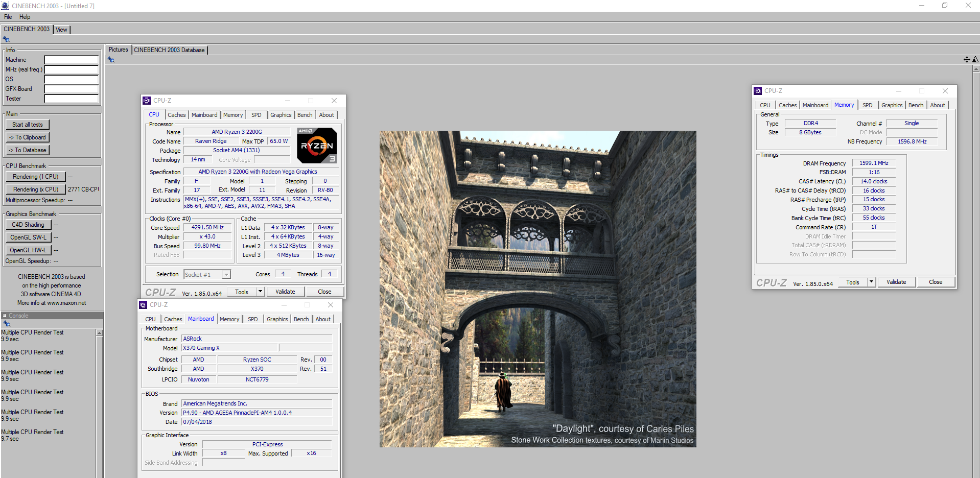Open Caches tab in CPU-Z CPU window

[x=177, y=115]
